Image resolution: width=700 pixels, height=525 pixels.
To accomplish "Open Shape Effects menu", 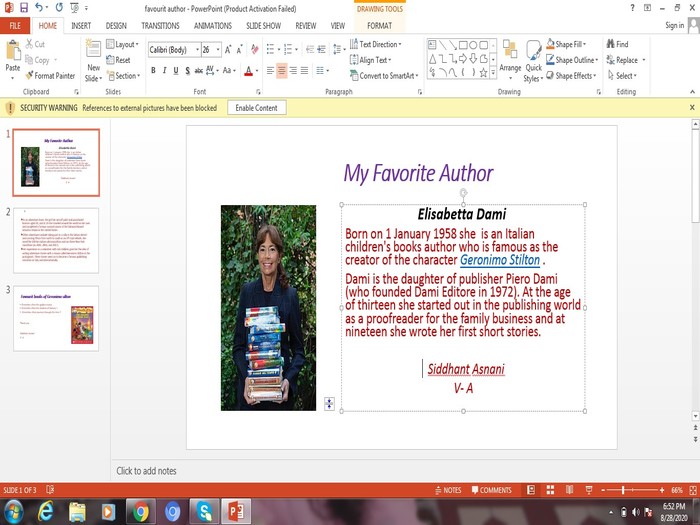I will pos(571,75).
